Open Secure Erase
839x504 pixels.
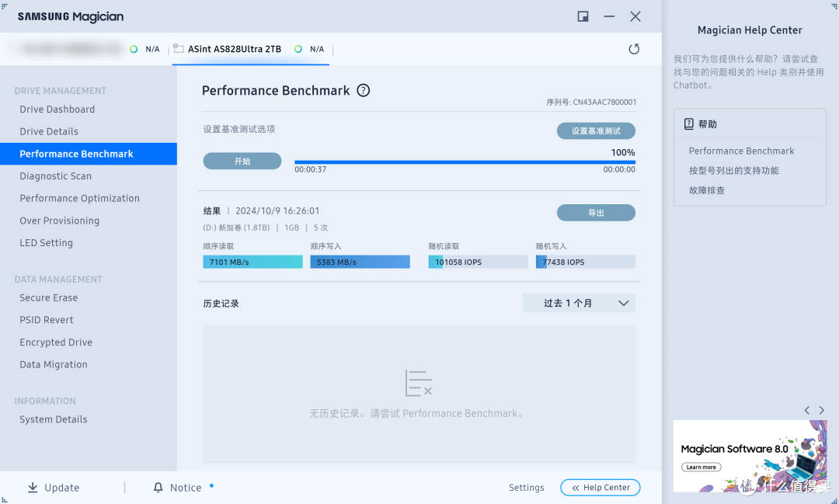tap(49, 298)
